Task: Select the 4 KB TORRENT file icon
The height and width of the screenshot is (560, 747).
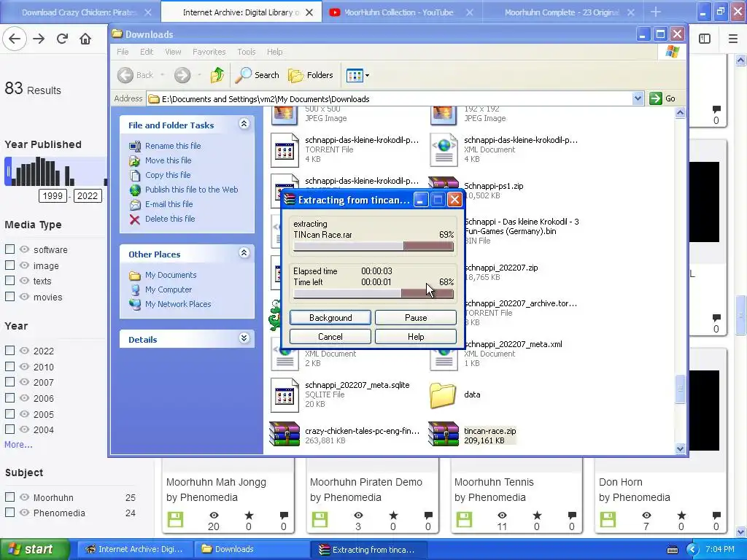Action: pos(285,150)
